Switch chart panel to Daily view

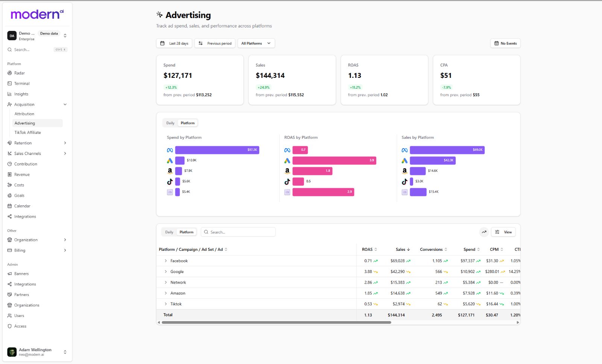point(170,123)
